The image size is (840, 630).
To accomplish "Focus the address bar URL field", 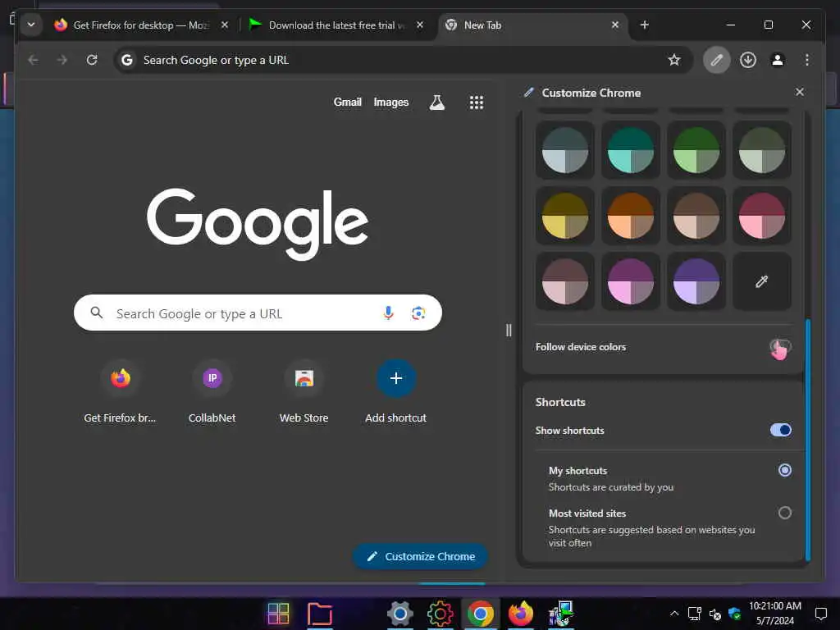I will (x=402, y=59).
